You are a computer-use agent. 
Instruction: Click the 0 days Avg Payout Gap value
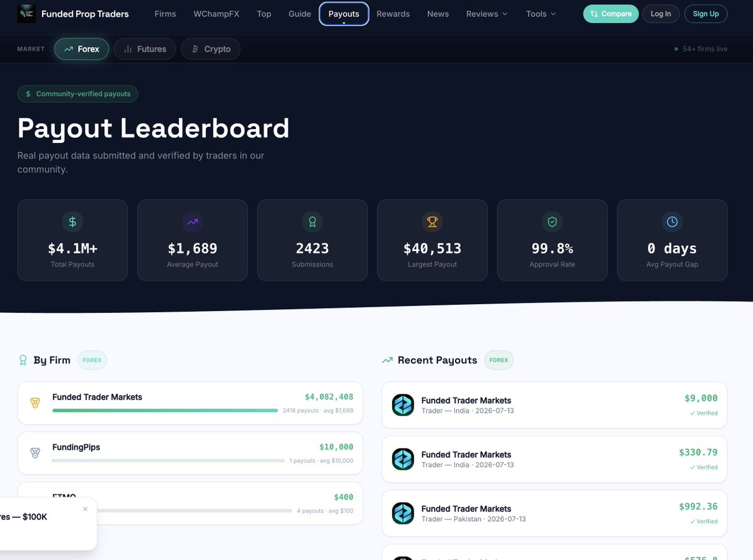point(672,249)
